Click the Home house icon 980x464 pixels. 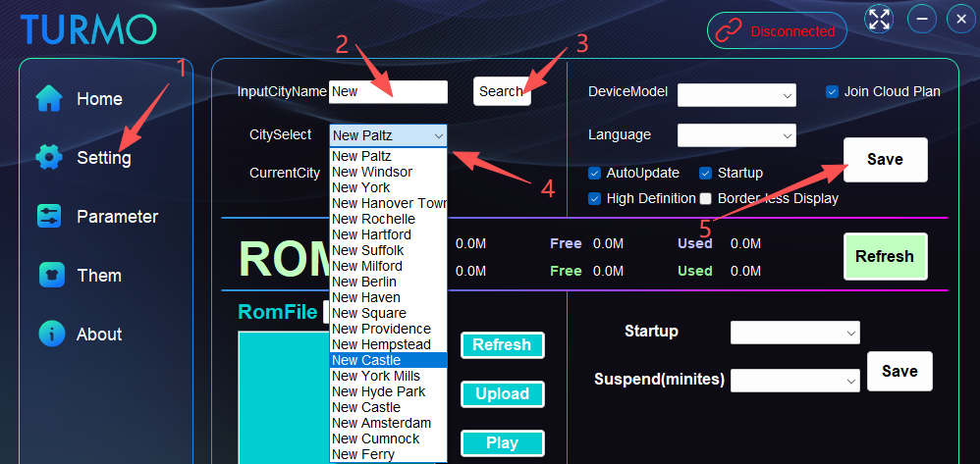50,99
